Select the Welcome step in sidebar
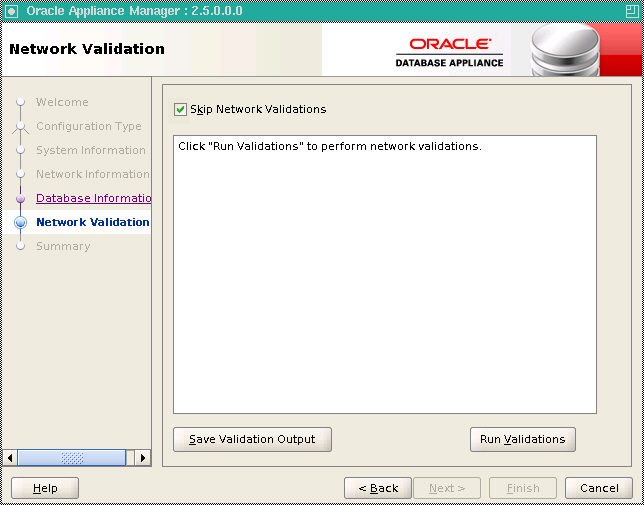Screen dimensions: 644x505 click(x=62, y=102)
